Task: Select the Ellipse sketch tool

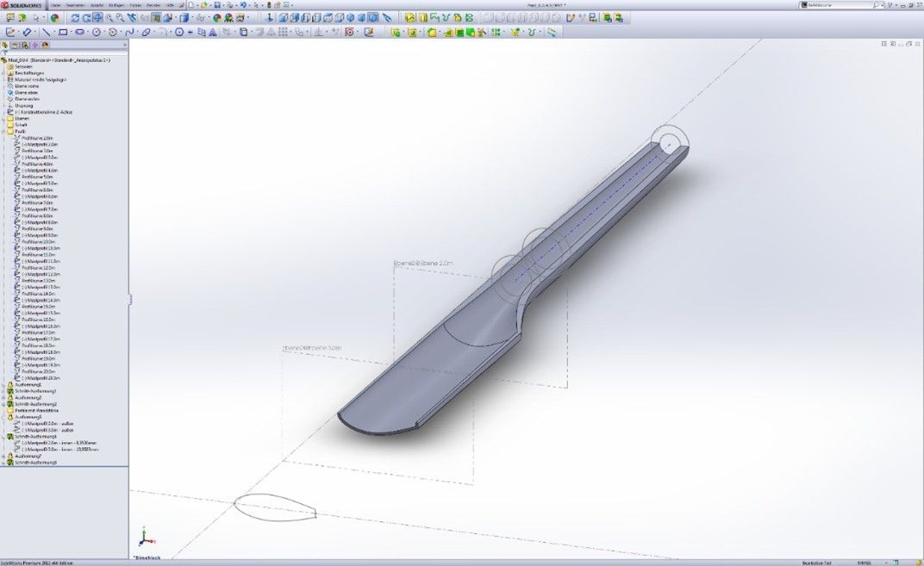Action: pos(147,32)
